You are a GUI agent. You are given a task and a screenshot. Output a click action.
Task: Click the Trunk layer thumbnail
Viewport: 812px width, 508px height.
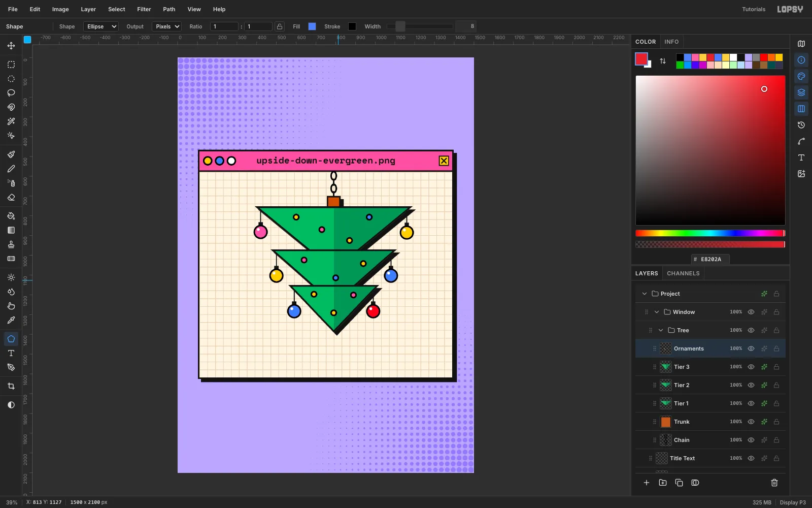point(666,422)
